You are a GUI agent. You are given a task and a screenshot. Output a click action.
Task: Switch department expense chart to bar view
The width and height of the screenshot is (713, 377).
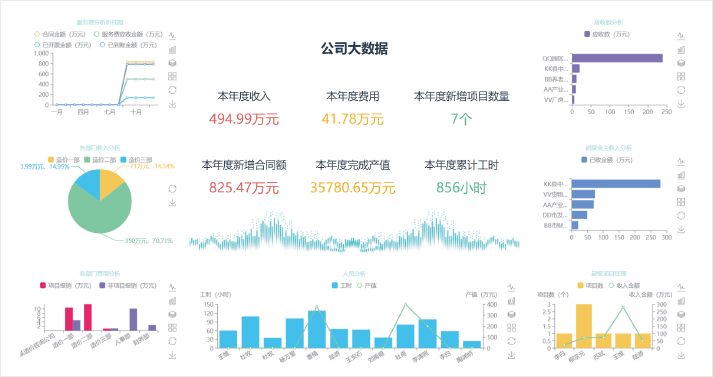(x=172, y=301)
